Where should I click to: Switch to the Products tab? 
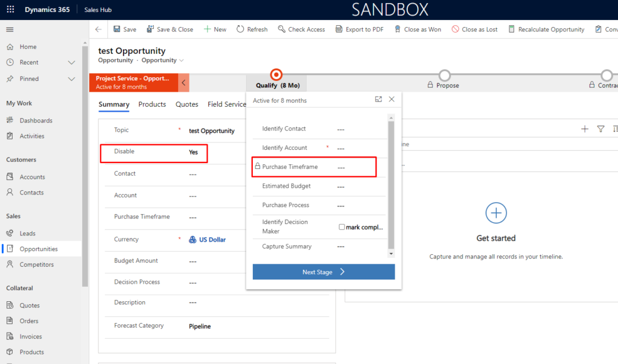pyautogui.click(x=152, y=104)
